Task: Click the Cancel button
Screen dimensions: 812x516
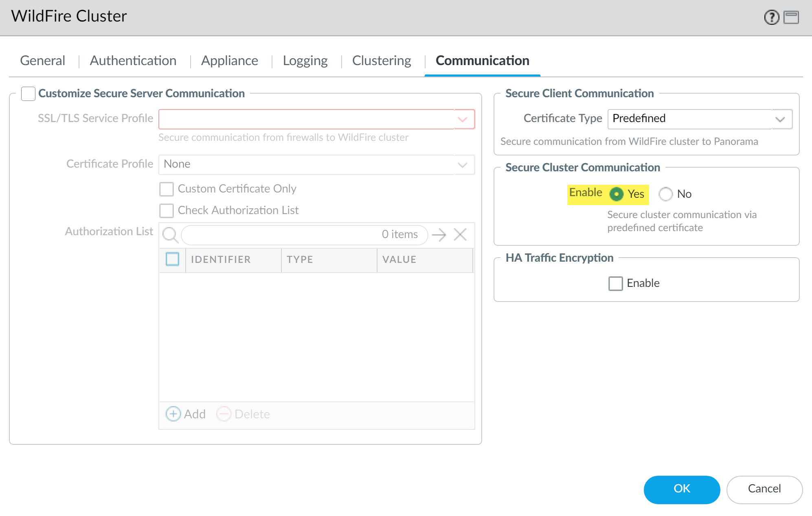Action: (x=764, y=489)
